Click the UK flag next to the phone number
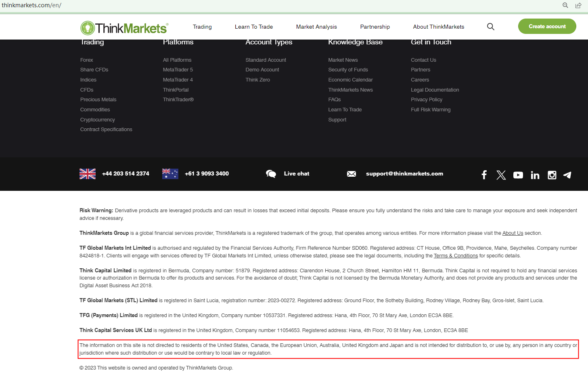This screenshot has height=376, width=588. (87, 173)
